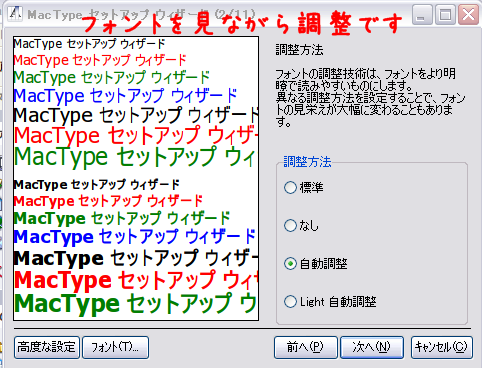
Task: Click the 調整方法 heading above the description
Action: [299, 50]
